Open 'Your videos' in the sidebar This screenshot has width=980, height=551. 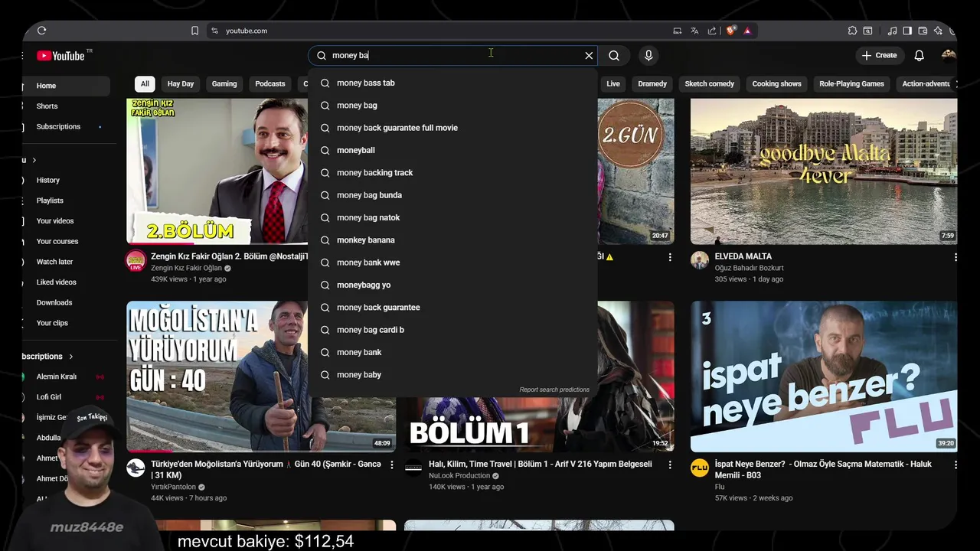tap(66, 221)
